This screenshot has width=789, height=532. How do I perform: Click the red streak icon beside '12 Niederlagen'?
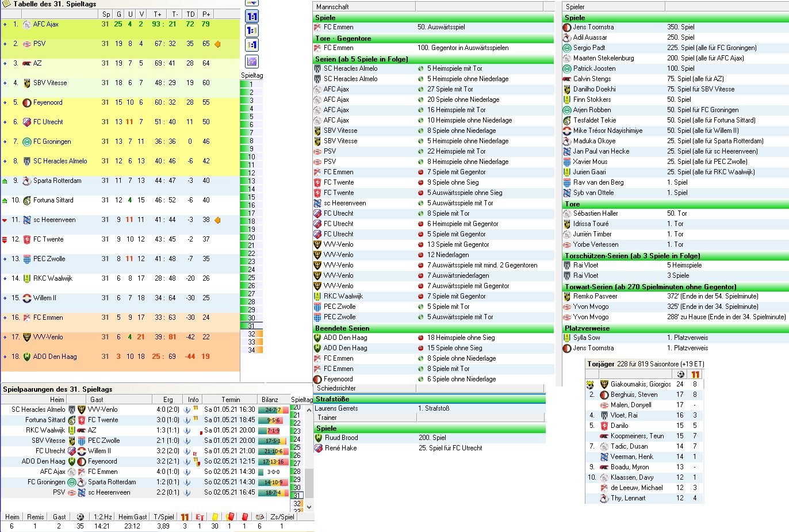(x=420, y=255)
